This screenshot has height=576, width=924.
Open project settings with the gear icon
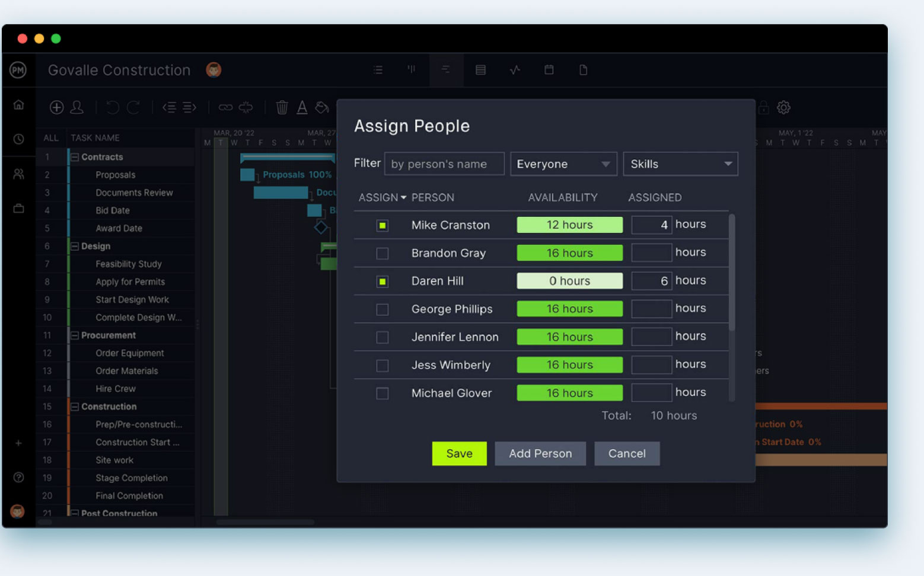[783, 107]
